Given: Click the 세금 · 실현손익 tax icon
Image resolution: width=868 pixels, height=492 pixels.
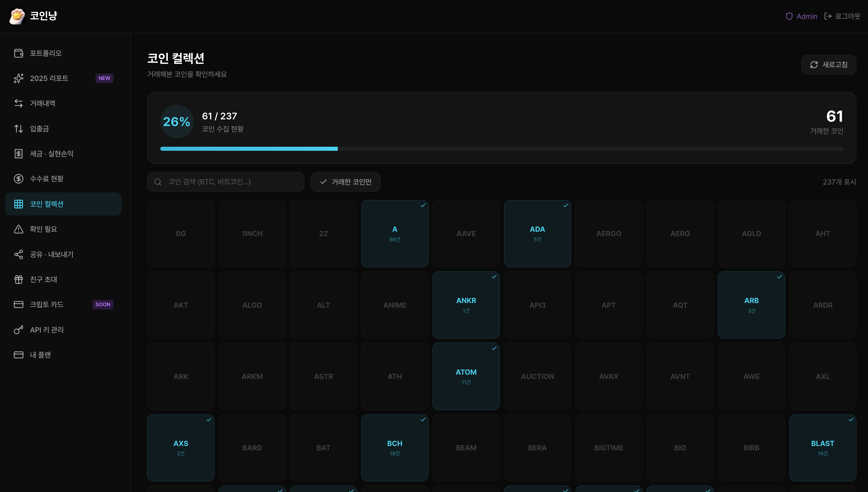Looking at the screenshot, I should tap(19, 154).
